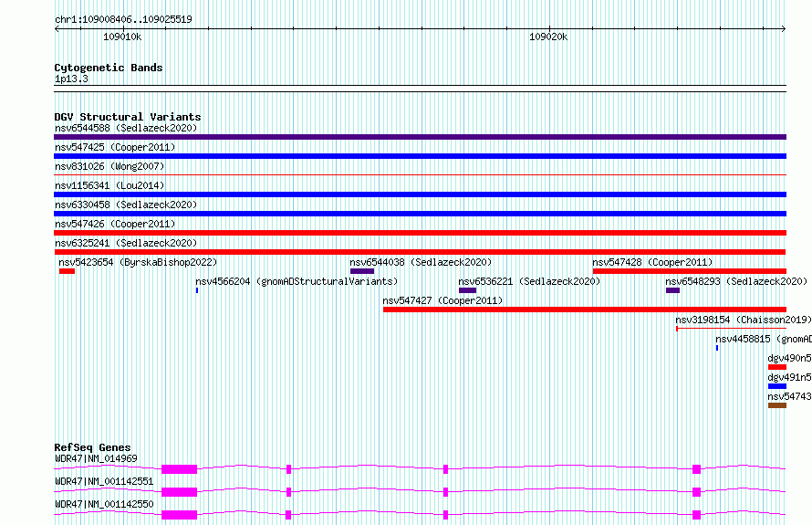
Task: Click the large exon of WDR47|NM_001142551
Action: tap(179, 492)
